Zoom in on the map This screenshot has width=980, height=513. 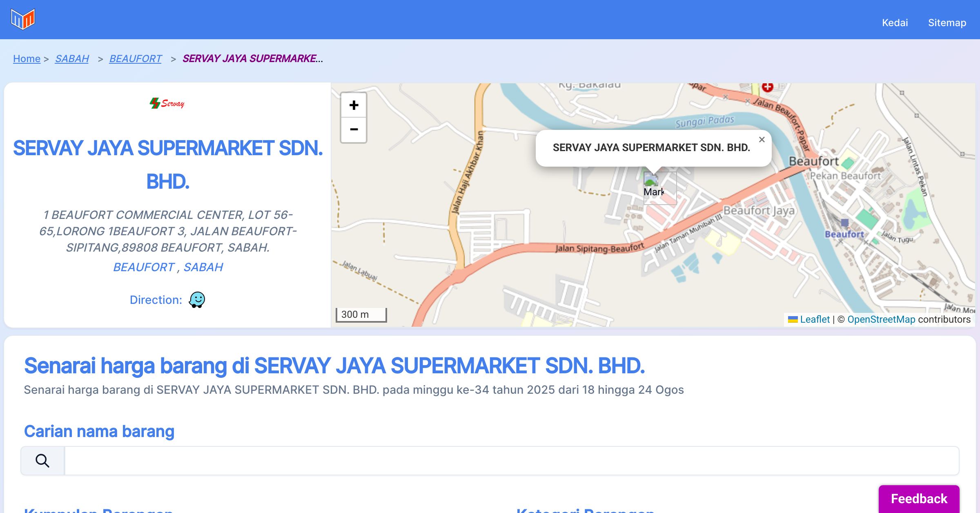click(x=354, y=105)
